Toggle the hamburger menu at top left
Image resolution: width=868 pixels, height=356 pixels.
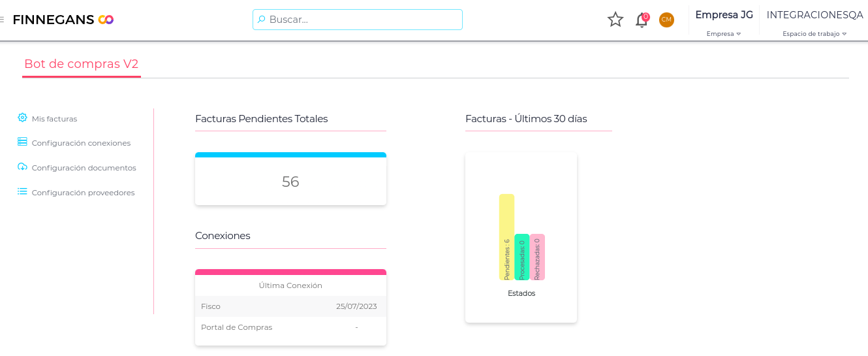pyautogui.click(x=2, y=20)
